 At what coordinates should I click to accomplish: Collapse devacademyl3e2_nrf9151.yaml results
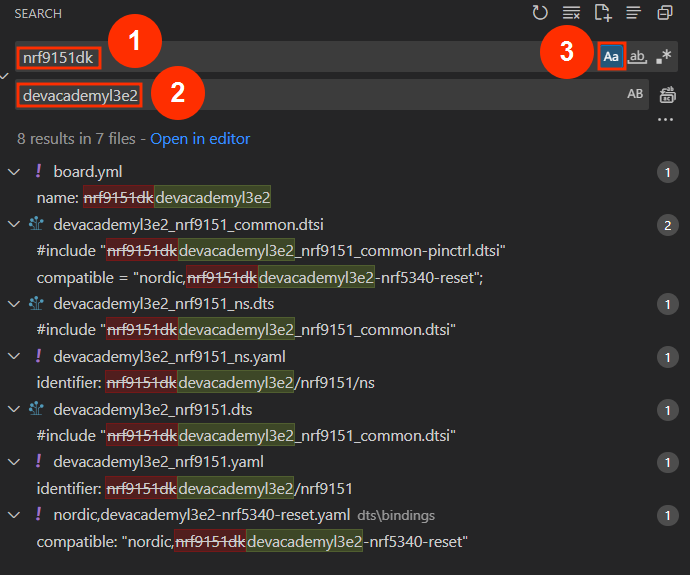[x=14, y=462]
